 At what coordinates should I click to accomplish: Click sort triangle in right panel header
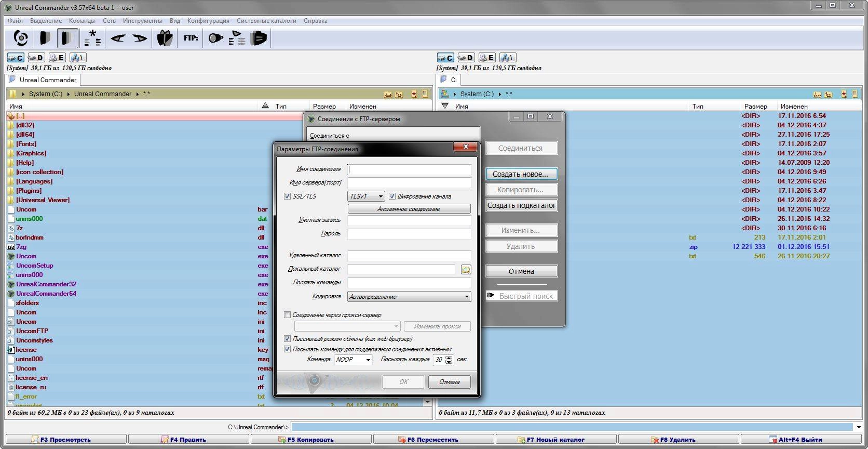(444, 105)
